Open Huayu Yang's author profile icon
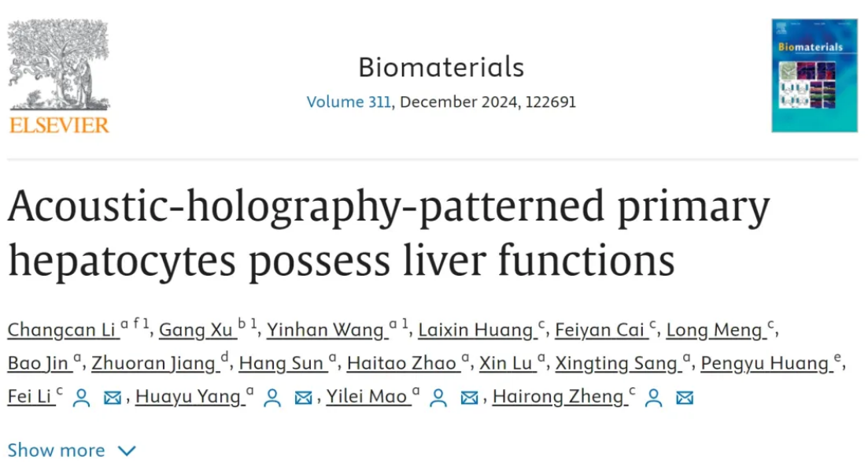 [x=271, y=398]
